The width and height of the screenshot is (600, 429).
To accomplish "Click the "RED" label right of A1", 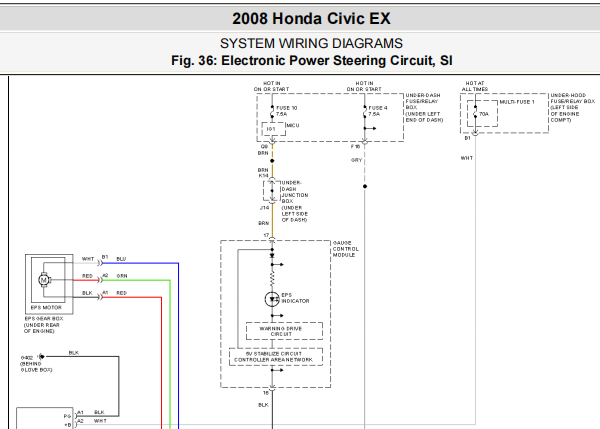I will [121, 293].
